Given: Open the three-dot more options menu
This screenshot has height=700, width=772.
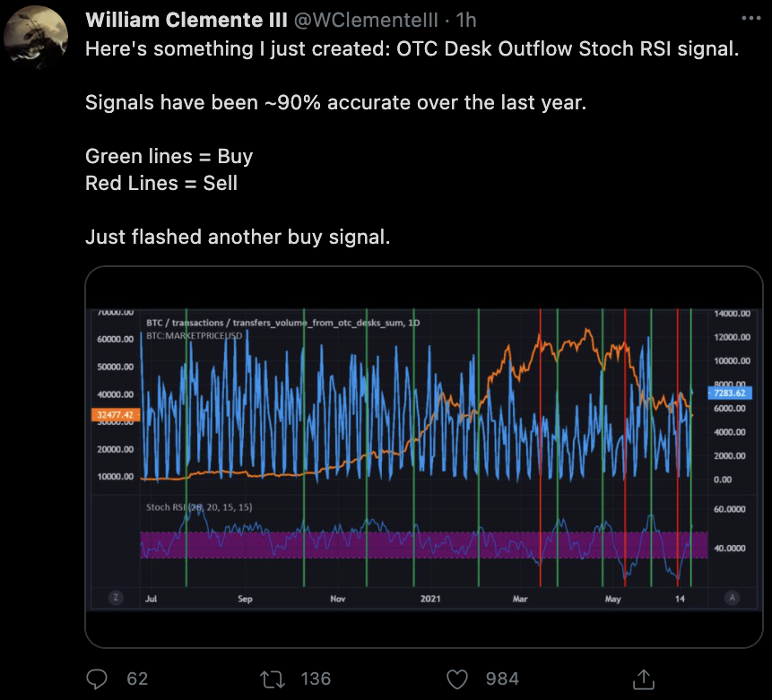Looking at the screenshot, I should tap(750, 18).
